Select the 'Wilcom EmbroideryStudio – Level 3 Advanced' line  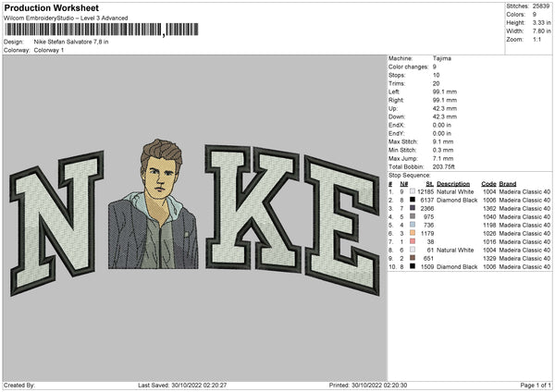click(66, 18)
